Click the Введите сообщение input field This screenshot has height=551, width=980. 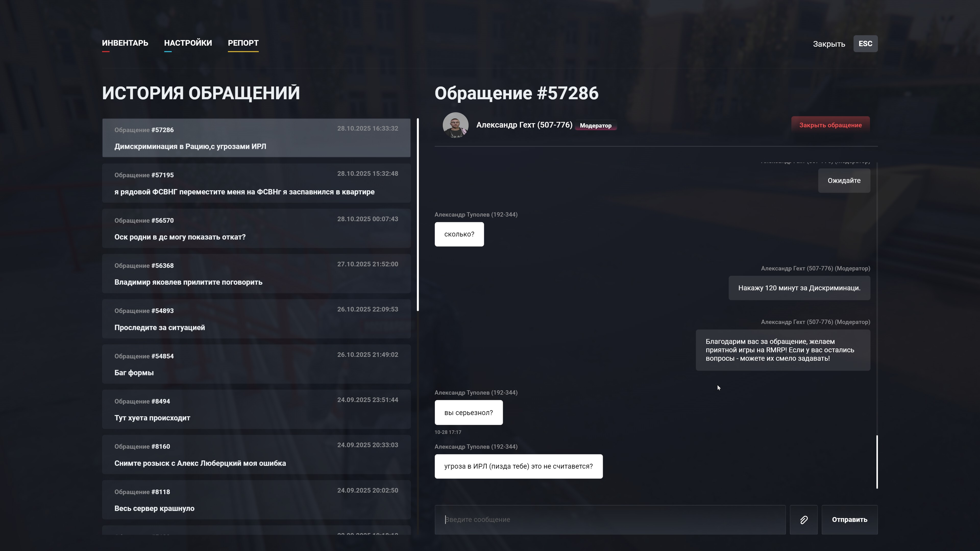coord(610,520)
